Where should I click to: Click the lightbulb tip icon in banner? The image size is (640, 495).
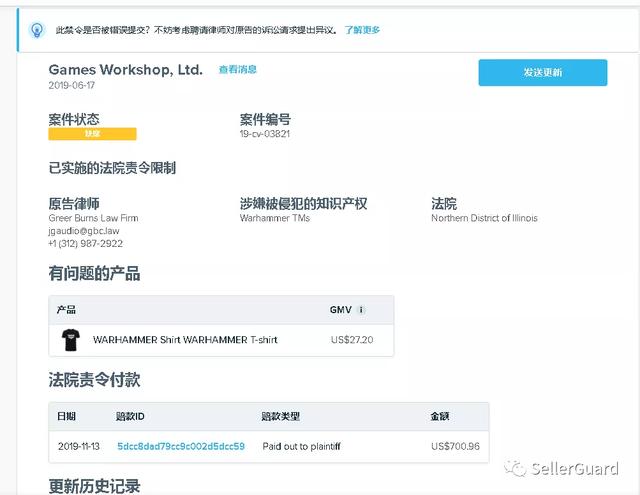tap(37, 30)
